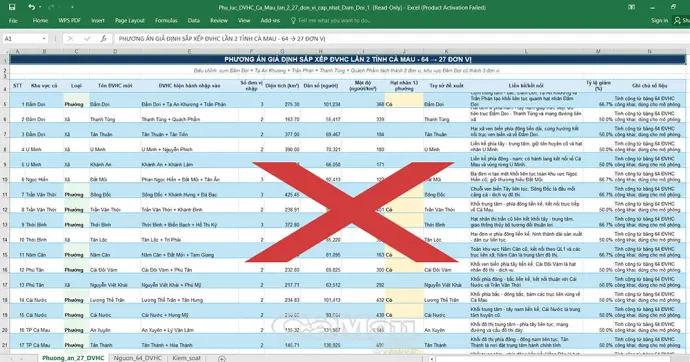
Task: Click the 'Tell me what you want to do' box
Action: pos(334,20)
